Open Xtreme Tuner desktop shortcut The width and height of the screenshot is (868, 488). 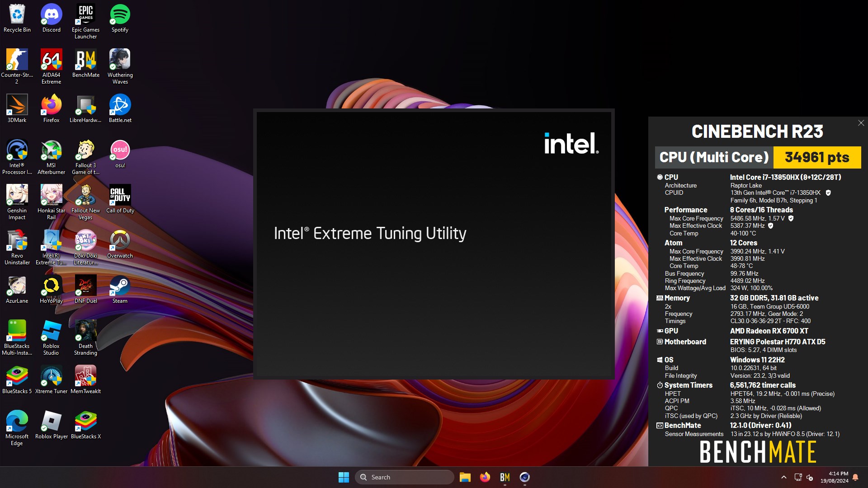(x=52, y=380)
